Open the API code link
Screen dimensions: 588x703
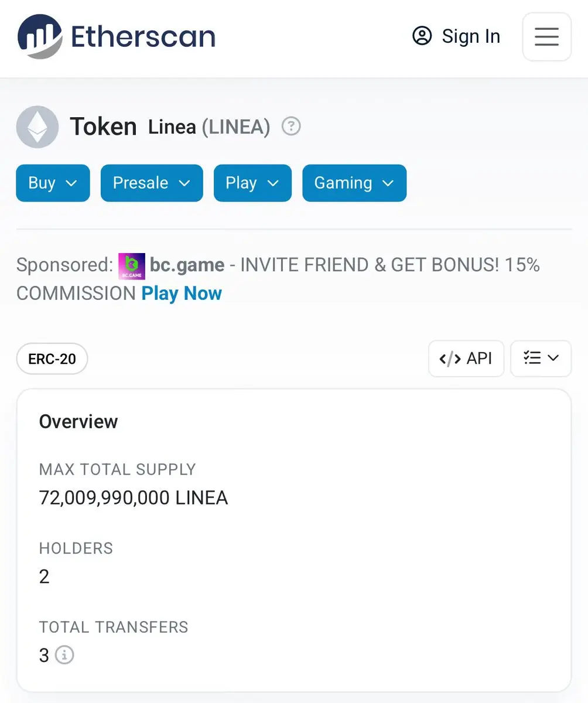point(466,358)
